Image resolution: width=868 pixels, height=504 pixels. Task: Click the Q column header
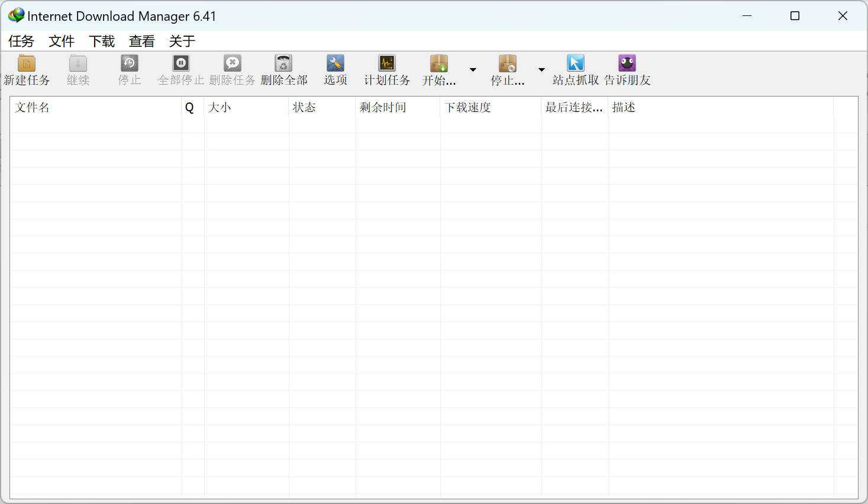[193, 107]
